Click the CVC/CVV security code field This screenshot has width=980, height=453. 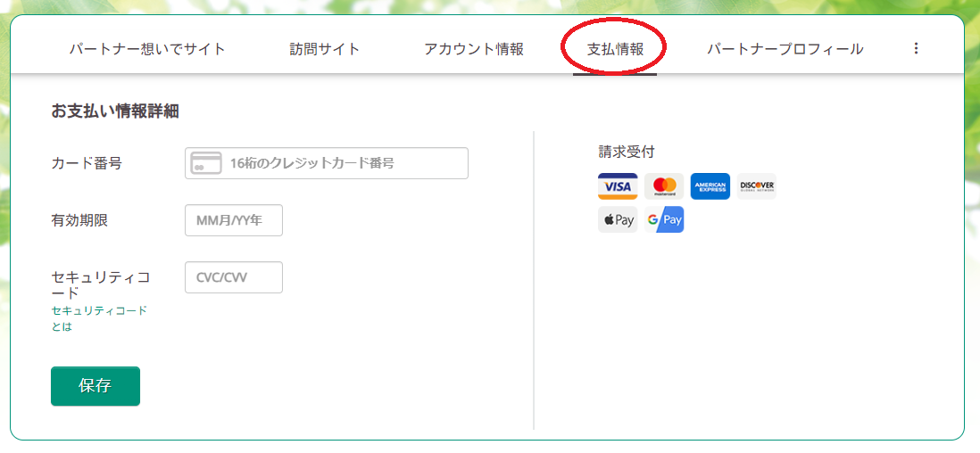click(233, 277)
